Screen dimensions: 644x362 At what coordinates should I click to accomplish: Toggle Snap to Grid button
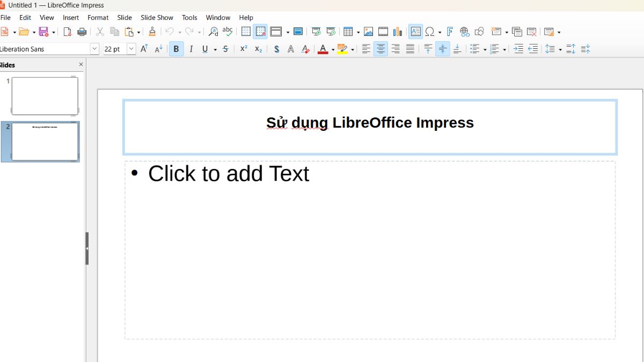coord(260,32)
